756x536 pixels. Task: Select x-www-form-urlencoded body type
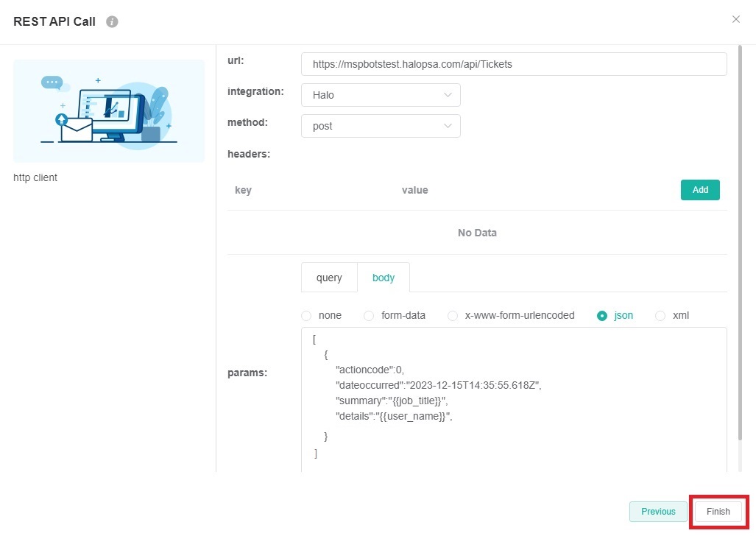(453, 315)
